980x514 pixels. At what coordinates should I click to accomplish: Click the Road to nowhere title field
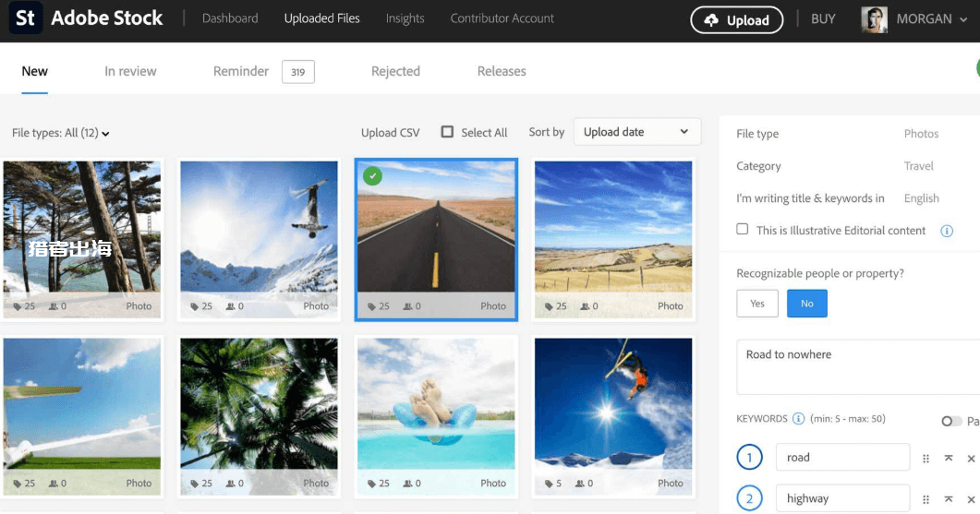(854, 366)
